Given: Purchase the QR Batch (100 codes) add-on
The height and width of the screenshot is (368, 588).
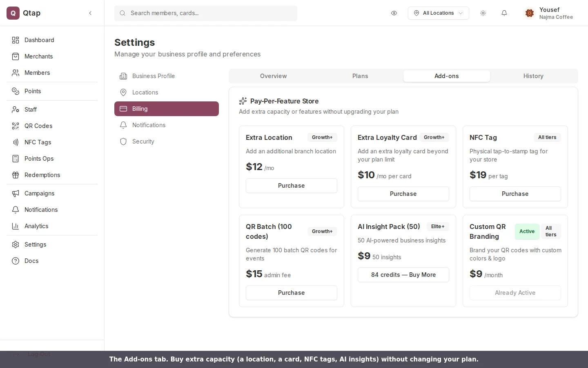Looking at the screenshot, I should tap(292, 293).
